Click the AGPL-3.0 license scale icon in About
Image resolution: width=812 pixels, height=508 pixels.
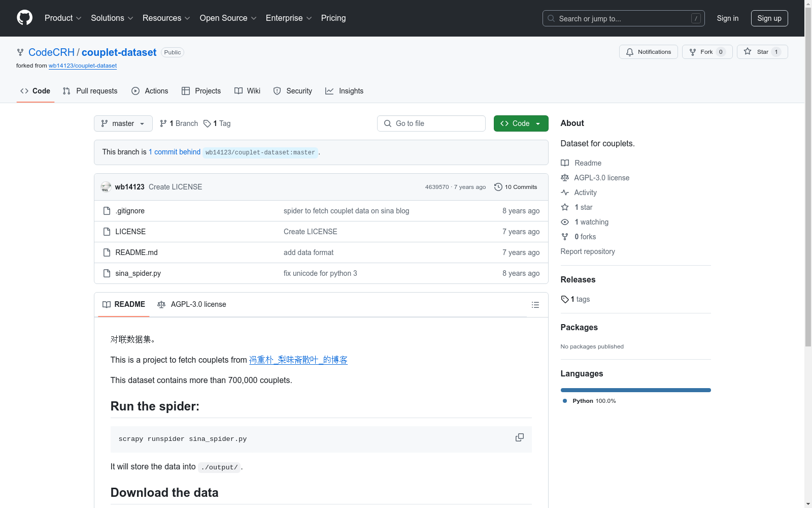tap(565, 178)
